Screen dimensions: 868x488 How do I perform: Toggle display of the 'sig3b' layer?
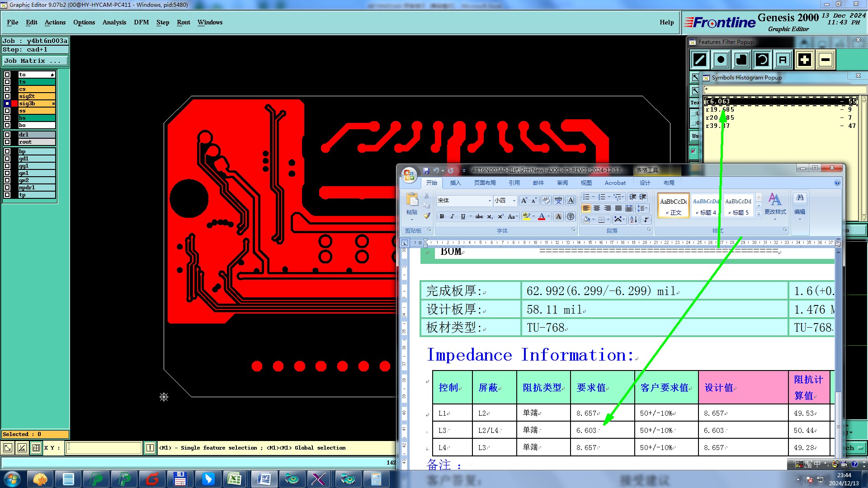point(7,103)
